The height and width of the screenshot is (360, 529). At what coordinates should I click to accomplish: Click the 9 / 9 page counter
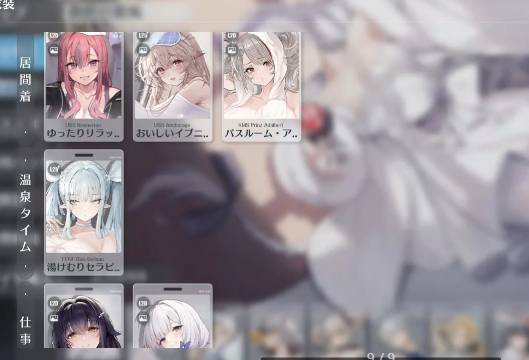381,356
